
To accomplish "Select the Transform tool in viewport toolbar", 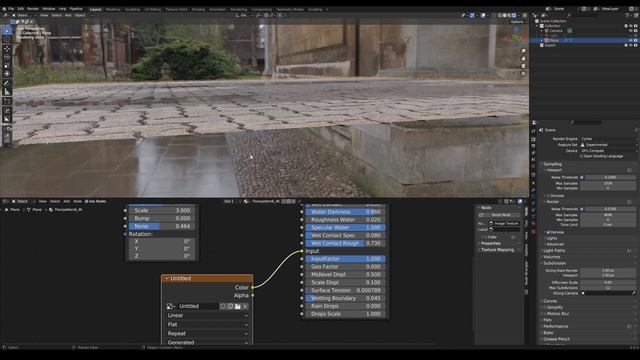I will [7, 74].
